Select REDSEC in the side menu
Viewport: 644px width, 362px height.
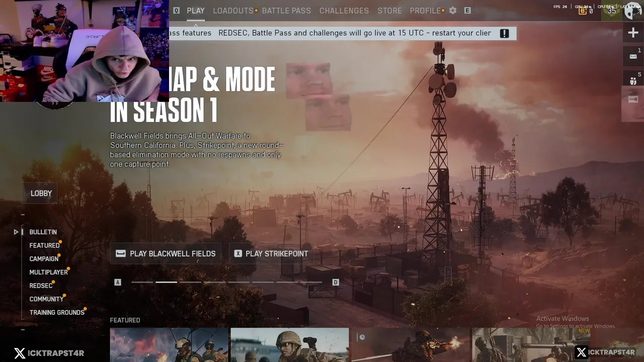click(41, 286)
